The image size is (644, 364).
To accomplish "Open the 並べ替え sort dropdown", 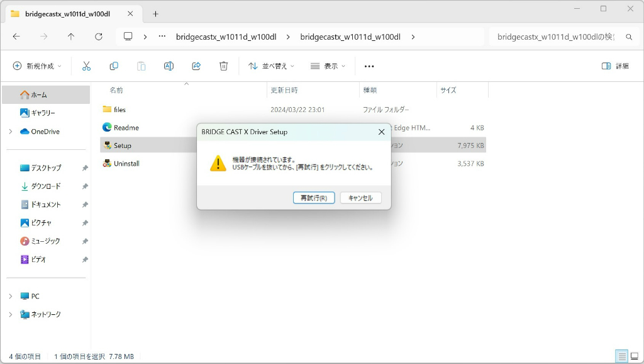I will [x=271, y=66].
